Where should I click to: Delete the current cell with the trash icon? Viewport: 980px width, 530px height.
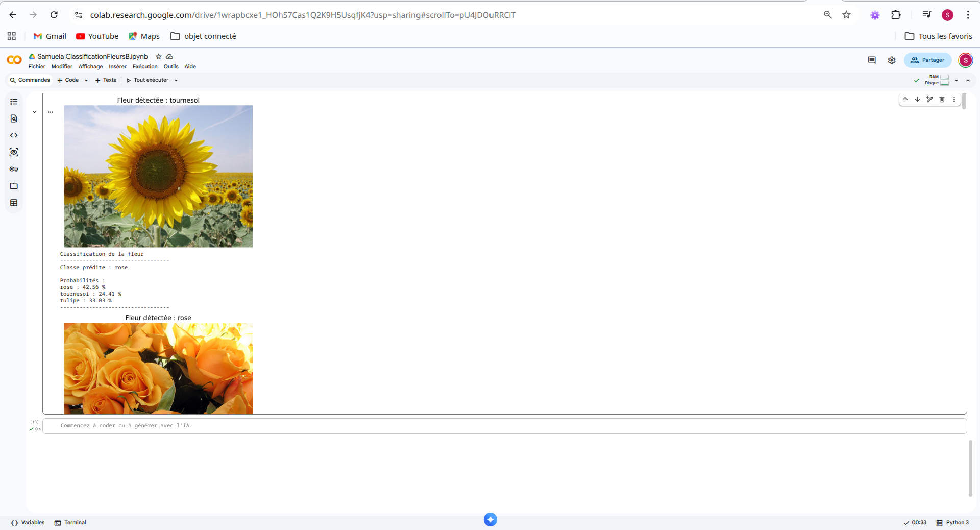point(942,100)
